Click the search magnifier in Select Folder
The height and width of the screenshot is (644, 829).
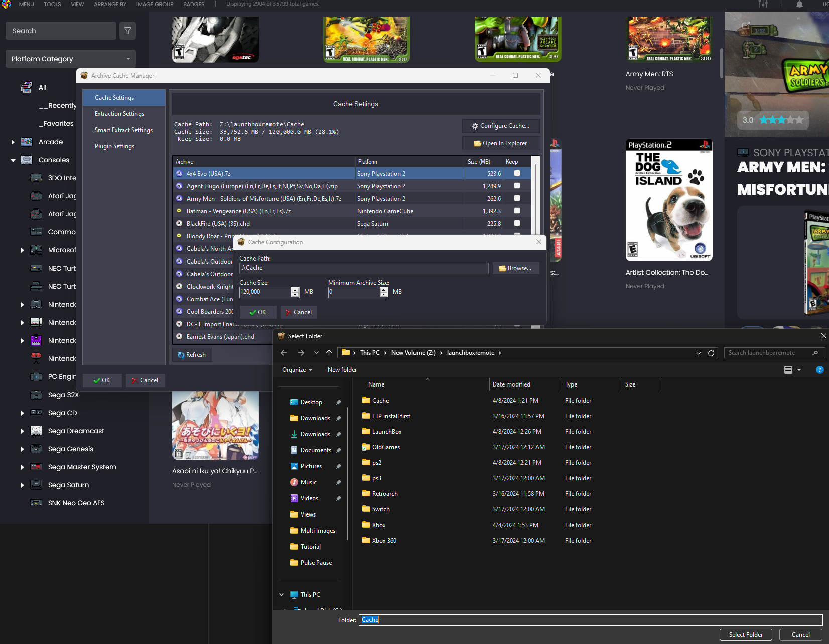coord(815,353)
